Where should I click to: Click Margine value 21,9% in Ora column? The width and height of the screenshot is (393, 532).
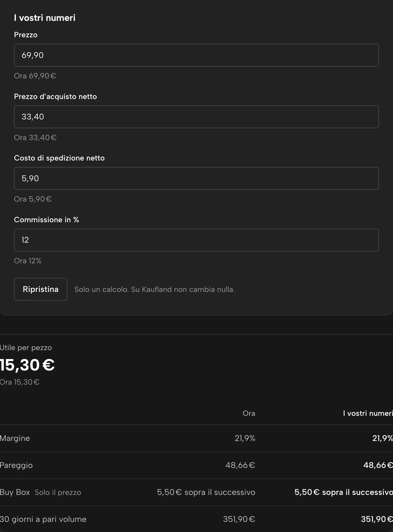(245, 438)
